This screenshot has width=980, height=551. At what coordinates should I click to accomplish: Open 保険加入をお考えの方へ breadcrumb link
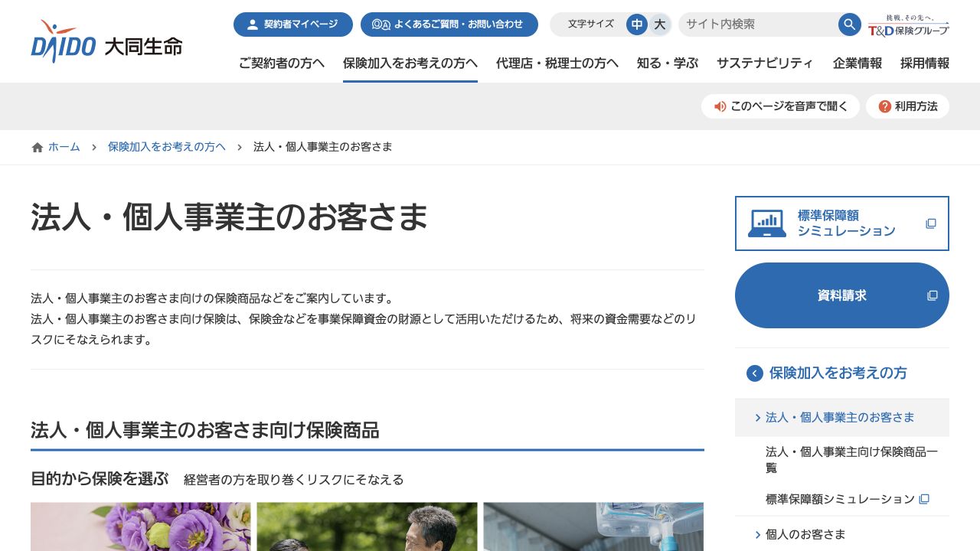click(167, 147)
